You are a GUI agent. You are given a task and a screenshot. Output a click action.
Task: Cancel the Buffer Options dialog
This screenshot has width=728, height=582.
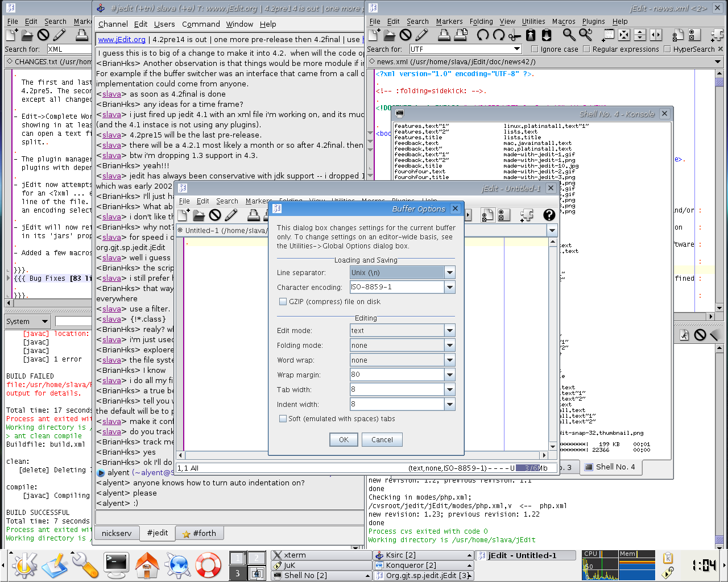coord(382,439)
